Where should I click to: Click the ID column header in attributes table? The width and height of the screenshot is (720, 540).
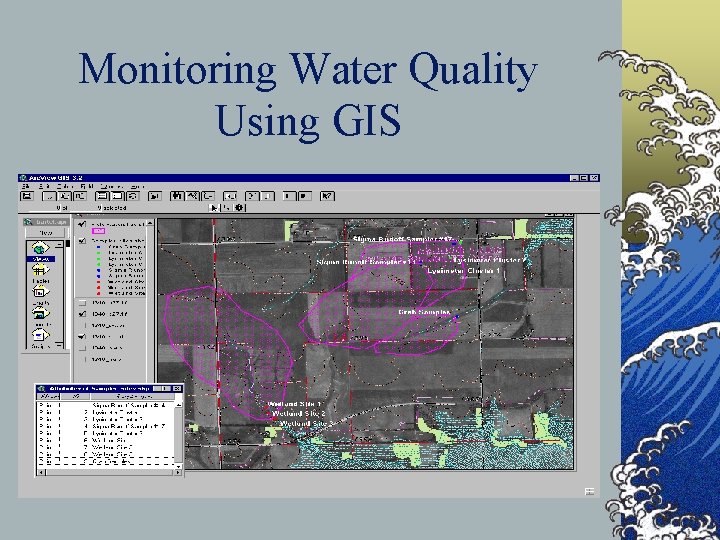(x=76, y=396)
